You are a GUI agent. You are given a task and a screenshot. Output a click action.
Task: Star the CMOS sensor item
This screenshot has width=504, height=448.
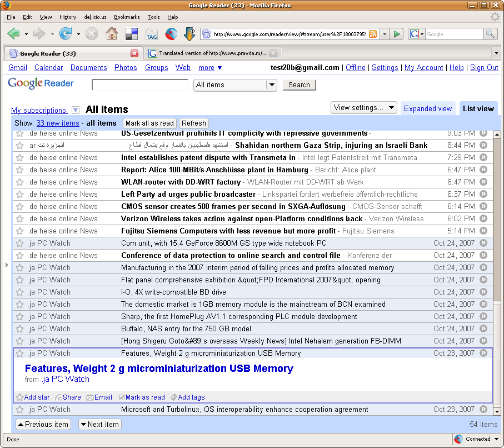click(x=19, y=206)
